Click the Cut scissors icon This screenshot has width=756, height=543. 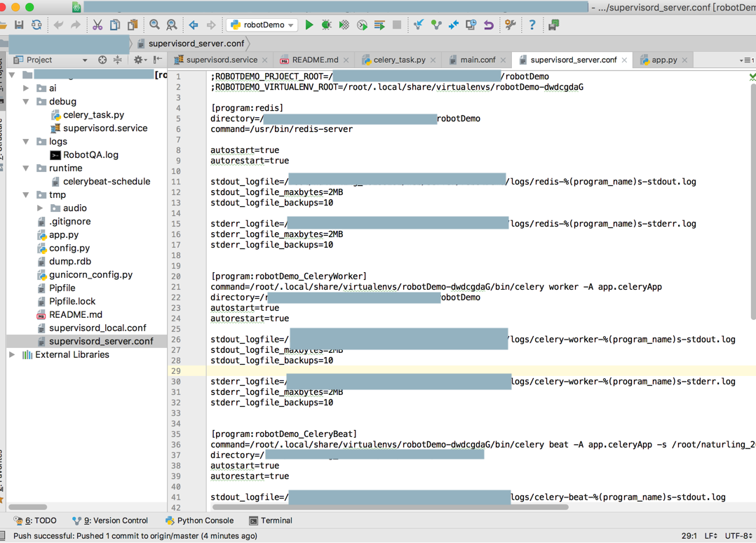point(97,25)
